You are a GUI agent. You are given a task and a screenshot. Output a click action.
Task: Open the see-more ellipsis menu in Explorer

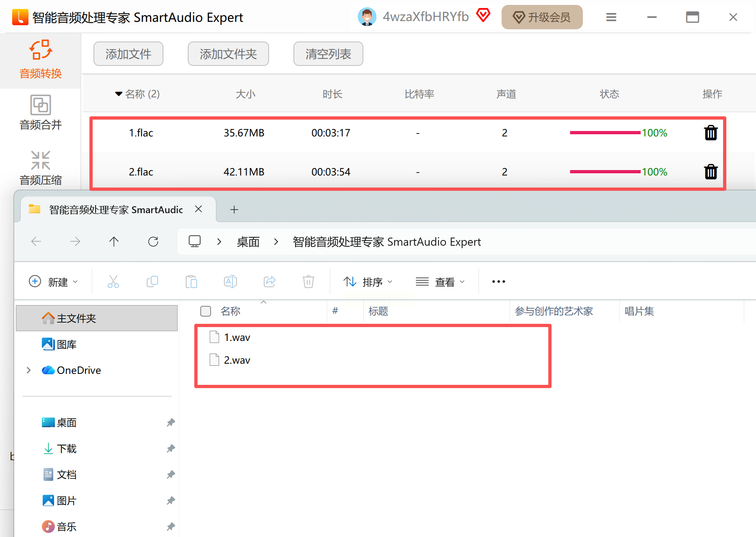click(499, 282)
